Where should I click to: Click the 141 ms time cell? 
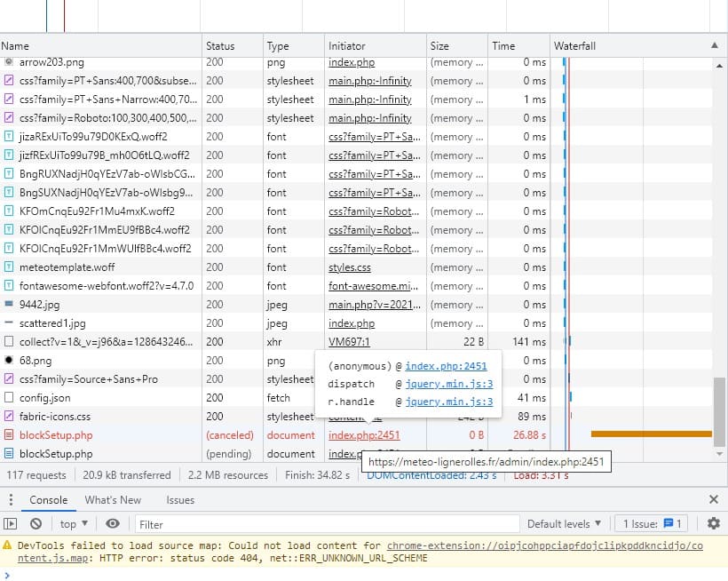(529, 342)
